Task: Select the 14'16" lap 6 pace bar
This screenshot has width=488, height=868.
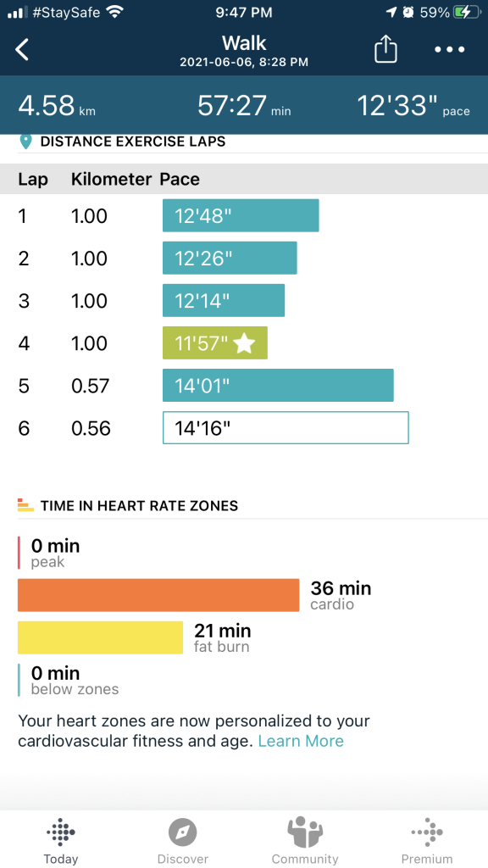Action: [x=286, y=427]
